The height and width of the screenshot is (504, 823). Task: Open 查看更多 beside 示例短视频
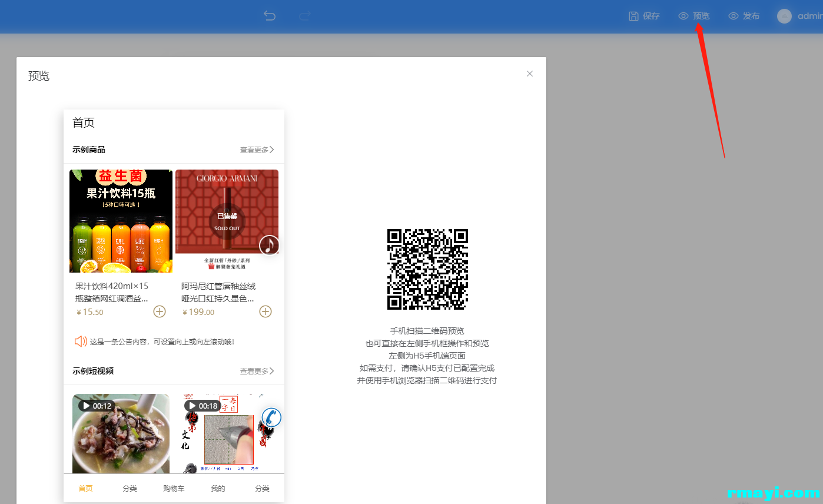(x=257, y=372)
